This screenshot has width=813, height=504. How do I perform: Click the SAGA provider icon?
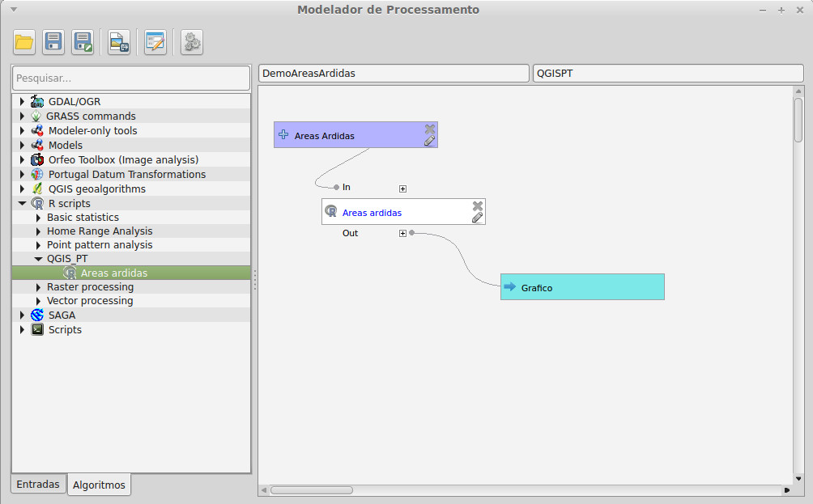pyautogui.click(x=37, y=315)
